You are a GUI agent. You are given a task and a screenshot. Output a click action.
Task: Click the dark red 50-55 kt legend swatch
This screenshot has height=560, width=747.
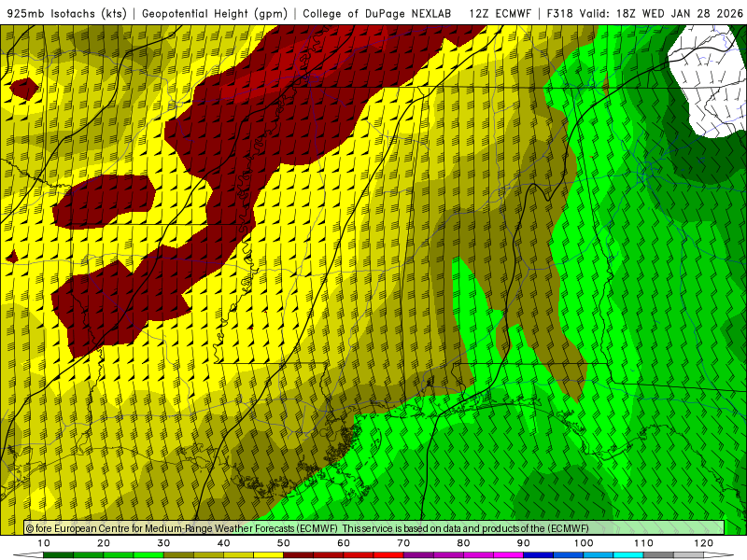(x=298, y=555)
